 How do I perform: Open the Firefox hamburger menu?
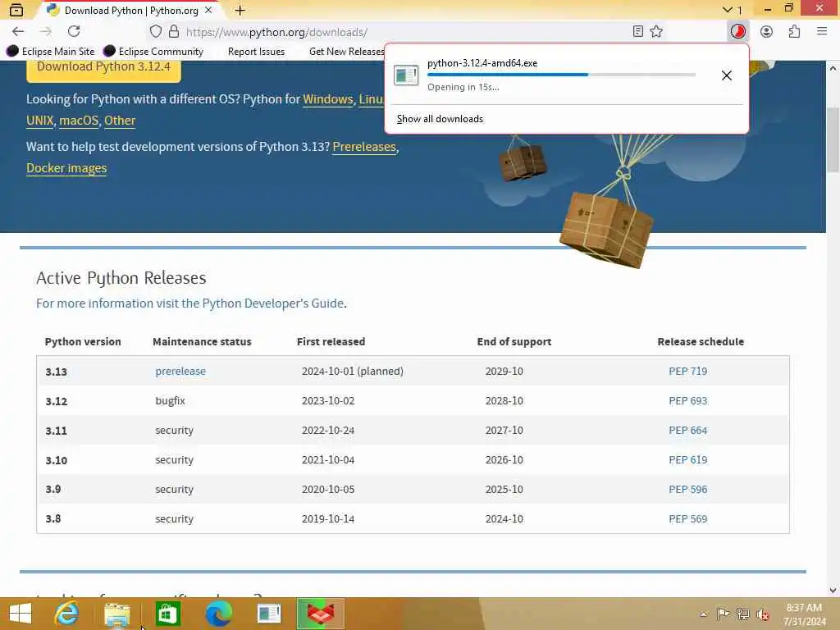coord(822,32)
